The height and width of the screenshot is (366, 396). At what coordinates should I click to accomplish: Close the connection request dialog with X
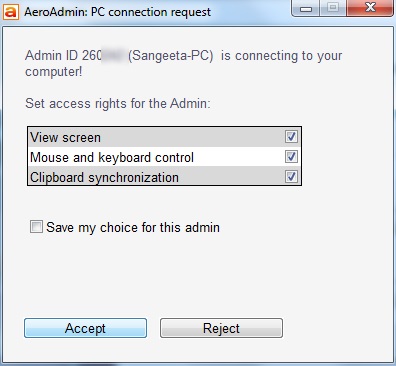pyautogui.click(x=370, y=8)
